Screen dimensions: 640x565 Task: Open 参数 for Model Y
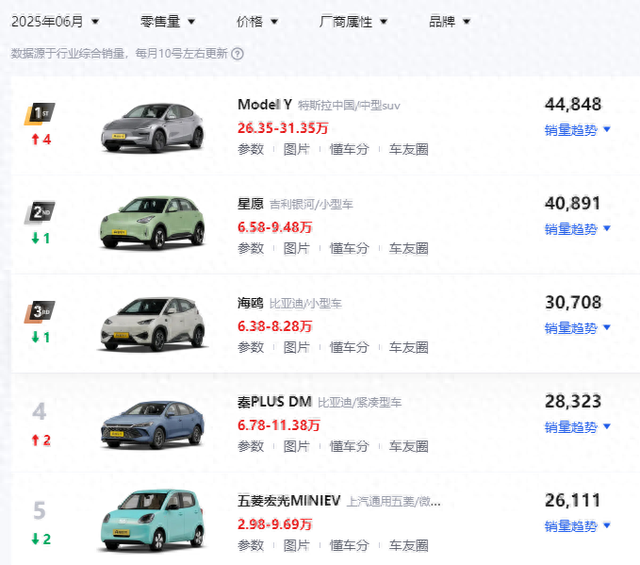click(251, 149)
